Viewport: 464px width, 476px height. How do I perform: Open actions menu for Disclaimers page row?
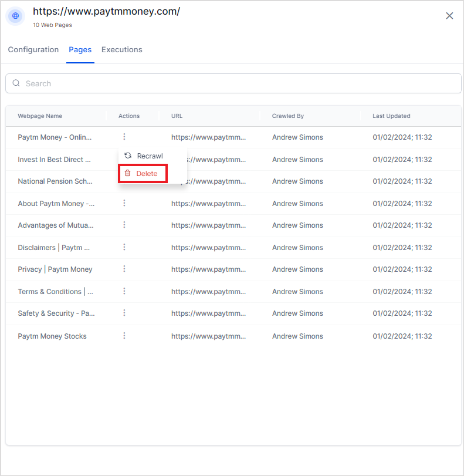click(x=124, y=247)
